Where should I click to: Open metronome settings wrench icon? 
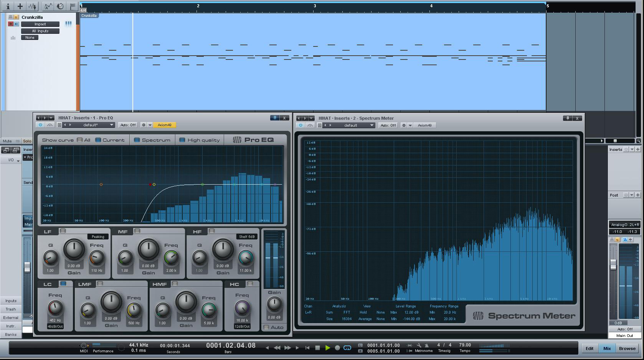[x=419, y=345]
